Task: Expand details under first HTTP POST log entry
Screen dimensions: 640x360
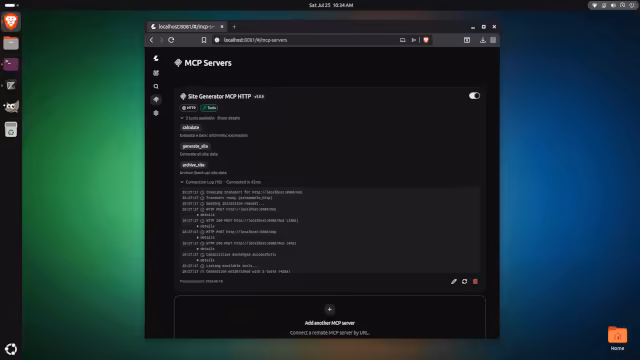Action: coord(206,215)
